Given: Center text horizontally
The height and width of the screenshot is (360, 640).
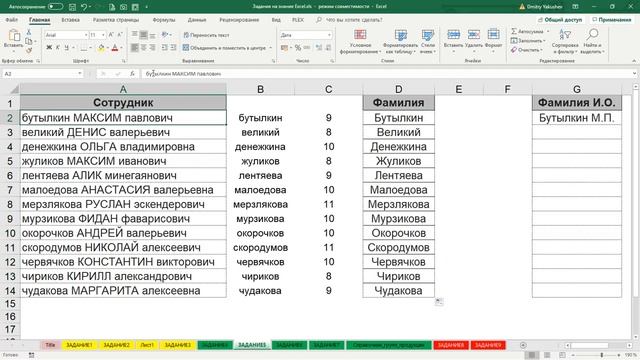Looking at the screenshot, I should (144, 48).
